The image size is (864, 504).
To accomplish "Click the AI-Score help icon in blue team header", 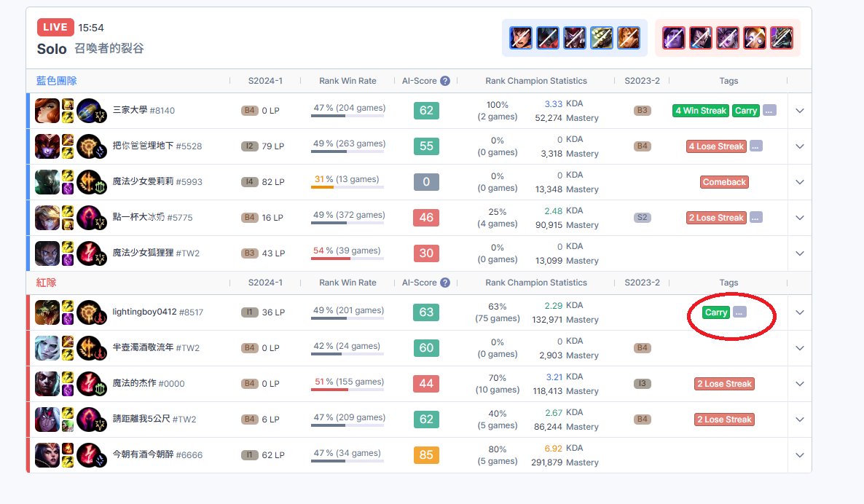I will coord(445,81).
